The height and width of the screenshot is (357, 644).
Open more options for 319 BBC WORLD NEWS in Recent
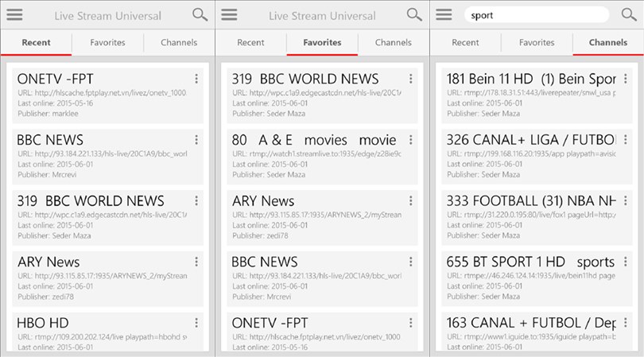pyautogui.click(x=196, y=200)
